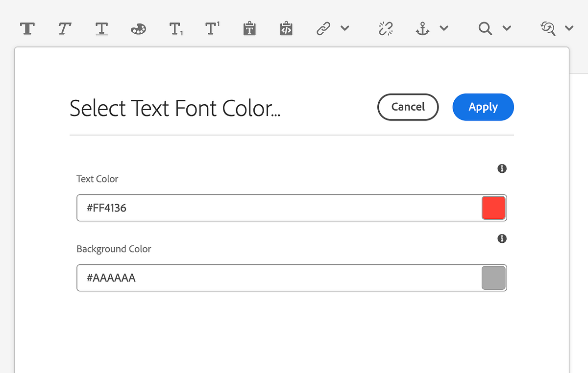Open the anchor options dropdown

tap(444, 28)
